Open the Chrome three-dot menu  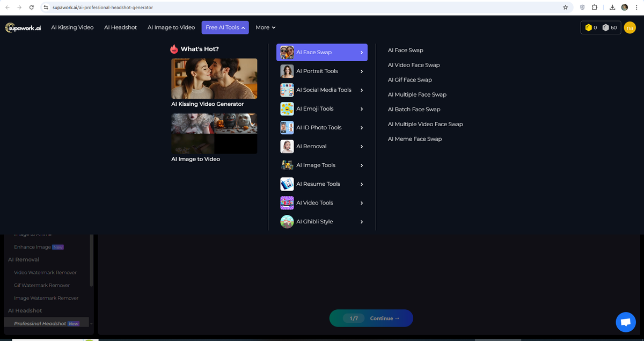click(636, 8)
